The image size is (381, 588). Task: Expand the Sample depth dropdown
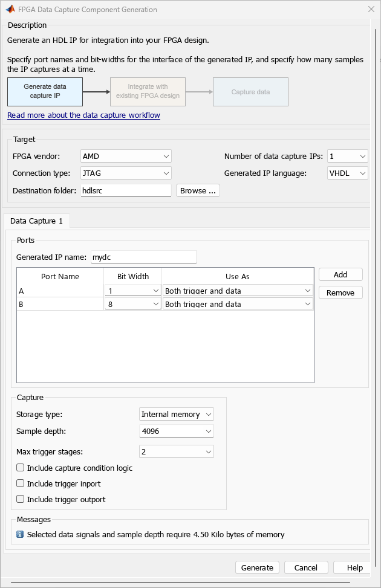pyautogui.click(x=176, y=431)
